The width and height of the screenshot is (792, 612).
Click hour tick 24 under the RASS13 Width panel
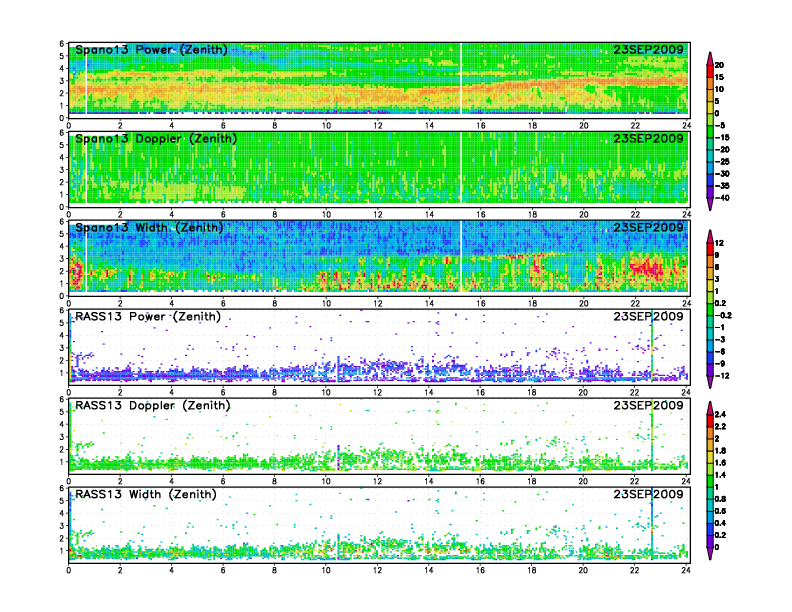coord(686,570)
